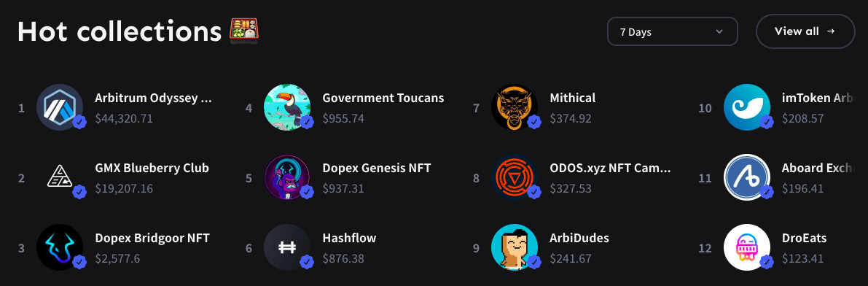Open the Hashflow collection icon
This screenshot has width=868, height=286.
[287, 247]
